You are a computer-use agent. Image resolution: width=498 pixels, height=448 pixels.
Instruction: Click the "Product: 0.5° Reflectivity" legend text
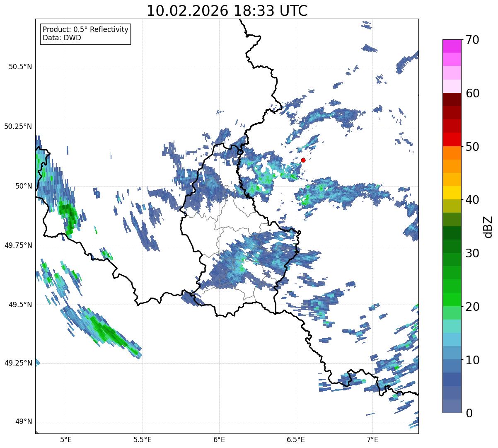tap(86, 29)
